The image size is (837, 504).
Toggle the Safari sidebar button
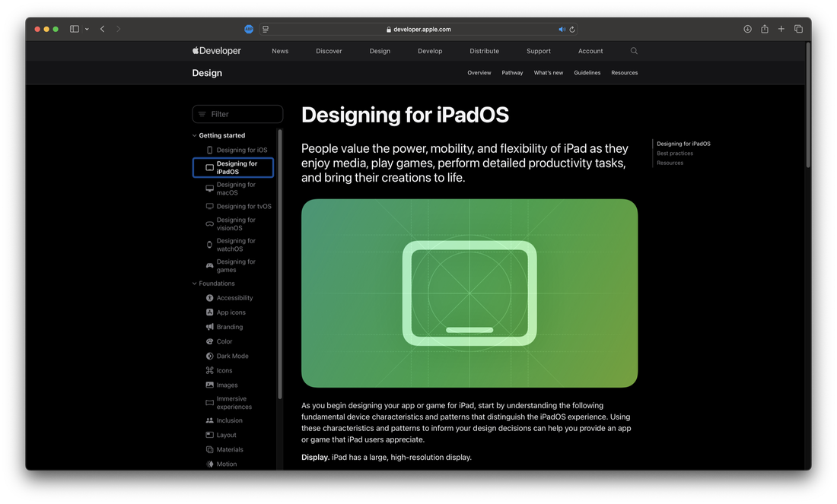(75, 29)
